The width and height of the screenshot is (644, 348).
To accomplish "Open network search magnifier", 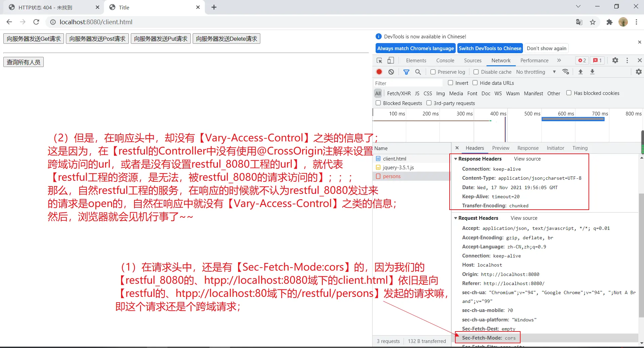I will click(418, 72).
